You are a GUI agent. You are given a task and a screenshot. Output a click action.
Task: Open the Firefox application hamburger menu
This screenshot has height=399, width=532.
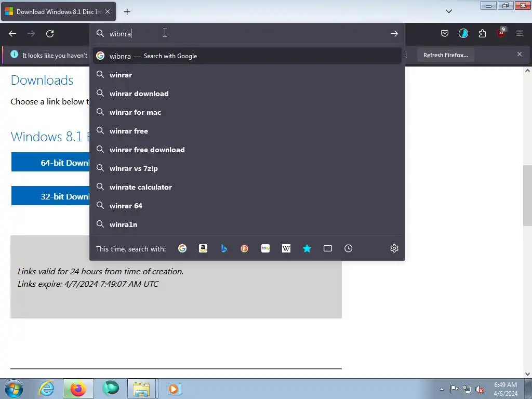coord(519,33)
